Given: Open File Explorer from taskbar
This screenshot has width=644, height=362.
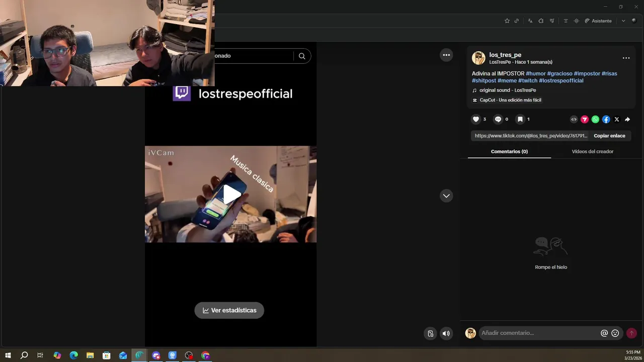Looking at the screenshot, I should coord(90,355).
